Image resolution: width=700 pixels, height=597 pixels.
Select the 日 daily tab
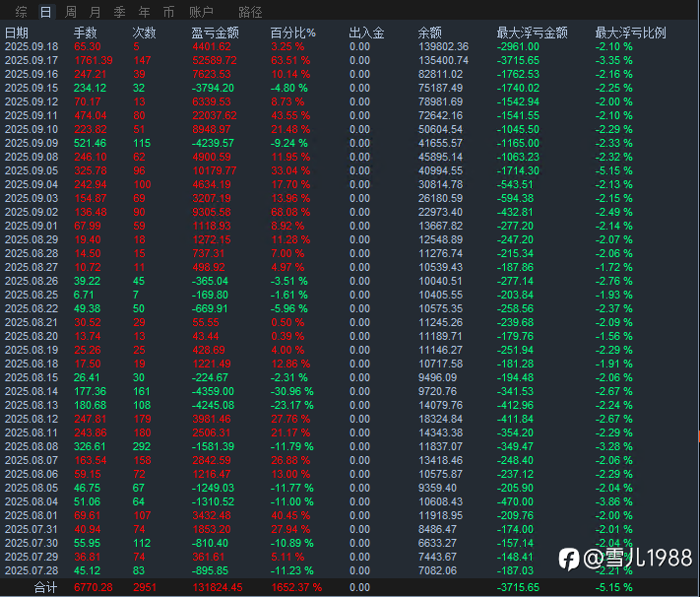click(45, 12)
